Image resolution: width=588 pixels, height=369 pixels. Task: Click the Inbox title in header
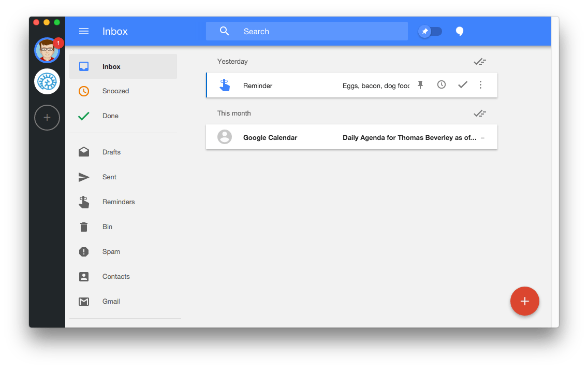(115, 32)
